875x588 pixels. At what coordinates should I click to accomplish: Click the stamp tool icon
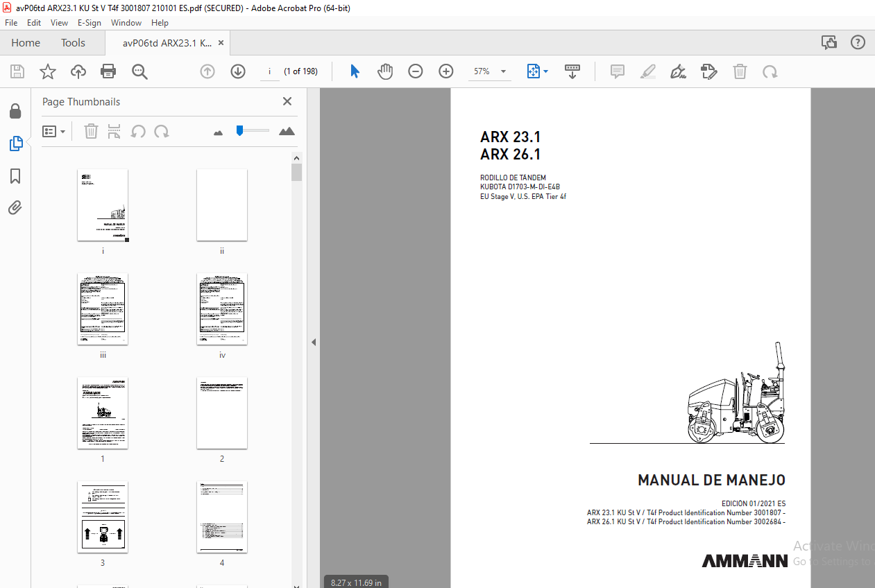pyautogui.click(x=709, y=71)
